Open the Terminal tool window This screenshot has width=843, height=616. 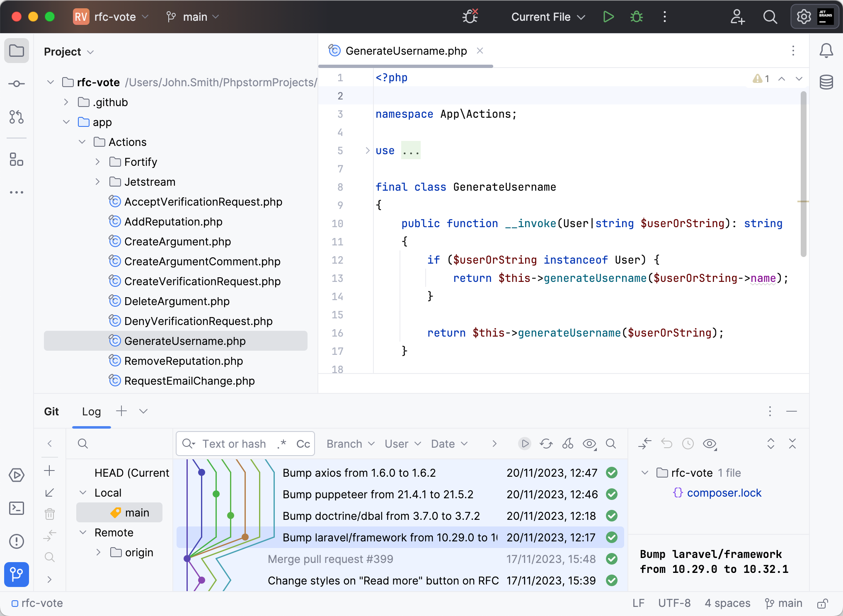point(17,509)
